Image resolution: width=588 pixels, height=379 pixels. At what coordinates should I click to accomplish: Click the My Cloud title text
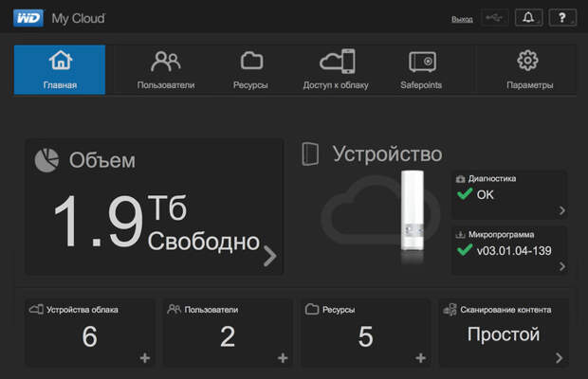[79, 19]
